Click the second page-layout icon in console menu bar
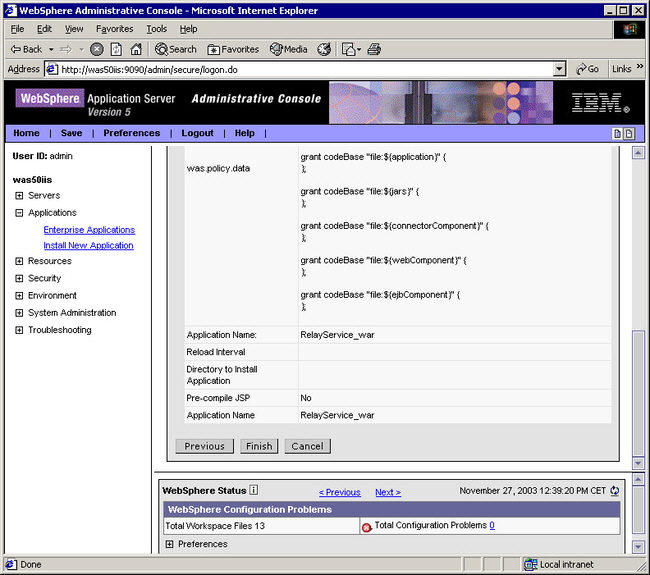 pyautogui.click(x=629, y=133)
